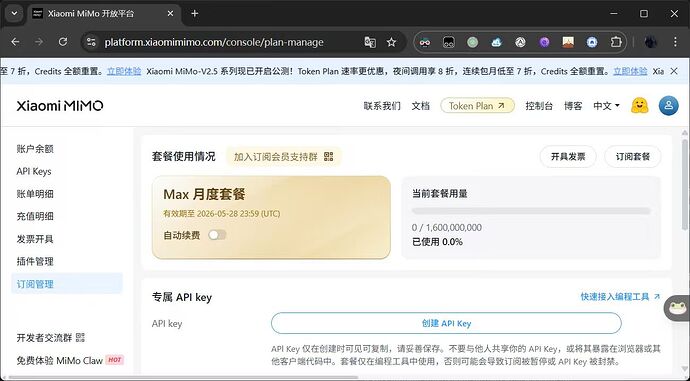Open 免费体验 MiMo Claw link
Screen dimensions: 690x381
pos(70,360)
